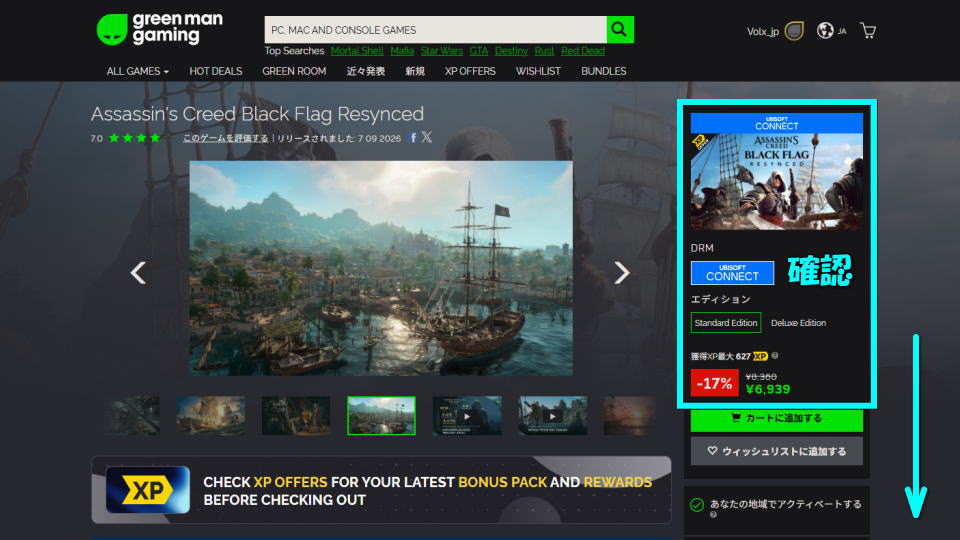Click the star rating icons
Viewport: 960px width, 540px height.
pyautogui.click(x=134, y=138)
